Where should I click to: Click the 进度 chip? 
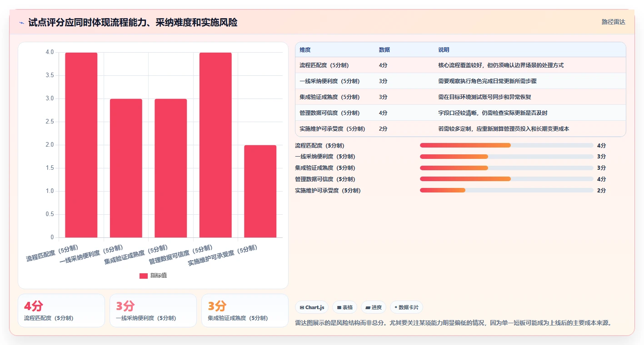coord(374,307)
